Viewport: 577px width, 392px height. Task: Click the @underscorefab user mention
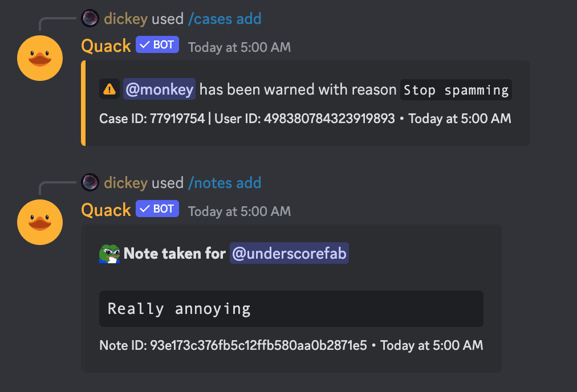(x=288, y=253)
